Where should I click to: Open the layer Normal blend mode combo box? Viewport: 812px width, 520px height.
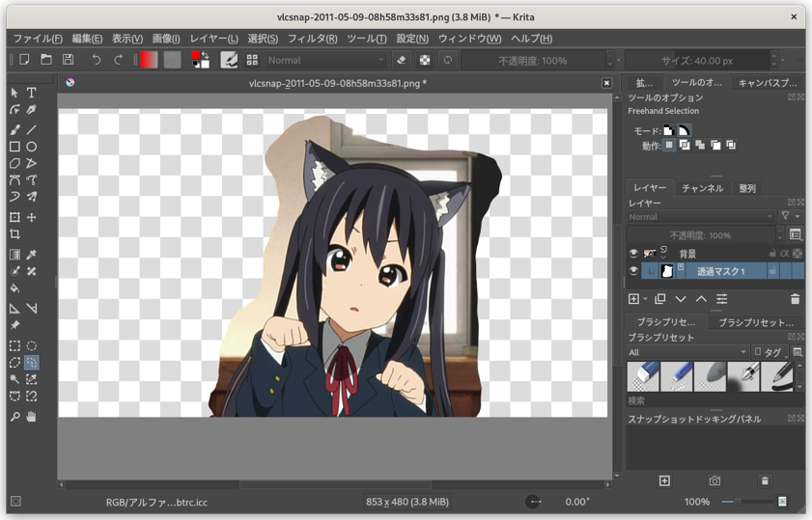(x=701, y=217)
